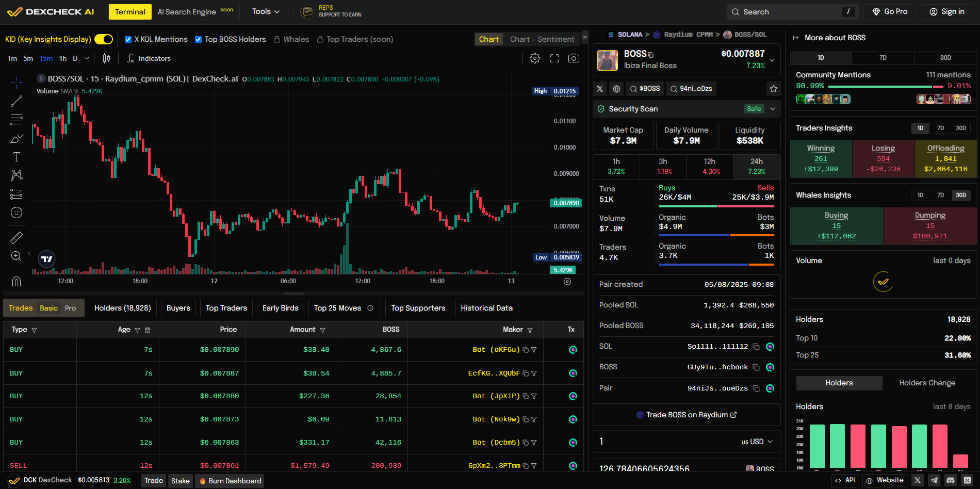Viewport: 980px width, 489px height.
Task: Expand the Security Scan section
Action: (x=772, y=109)
